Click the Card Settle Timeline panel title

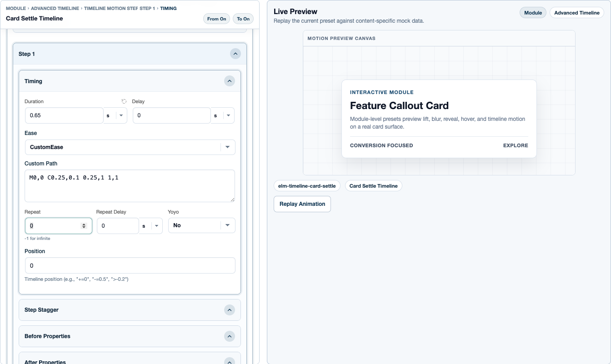35,19
